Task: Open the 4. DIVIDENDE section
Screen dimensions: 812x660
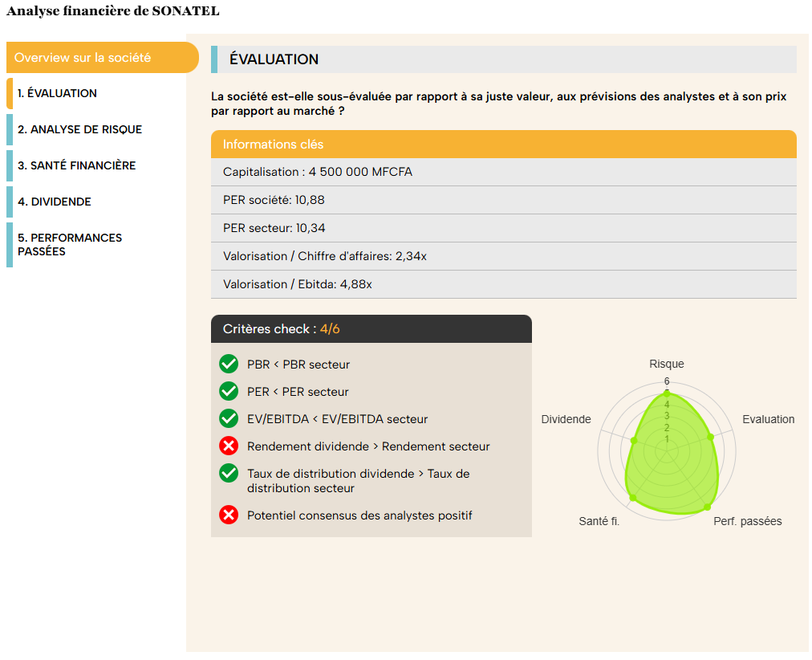Action: (x=55, y=202)
